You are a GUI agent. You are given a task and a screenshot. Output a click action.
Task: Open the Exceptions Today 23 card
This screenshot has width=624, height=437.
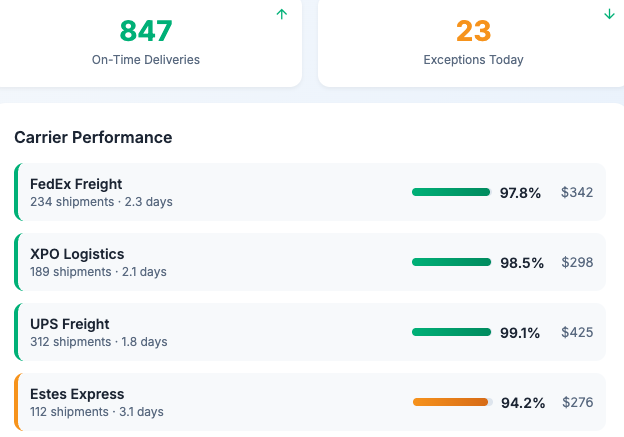tap(471, 43)
